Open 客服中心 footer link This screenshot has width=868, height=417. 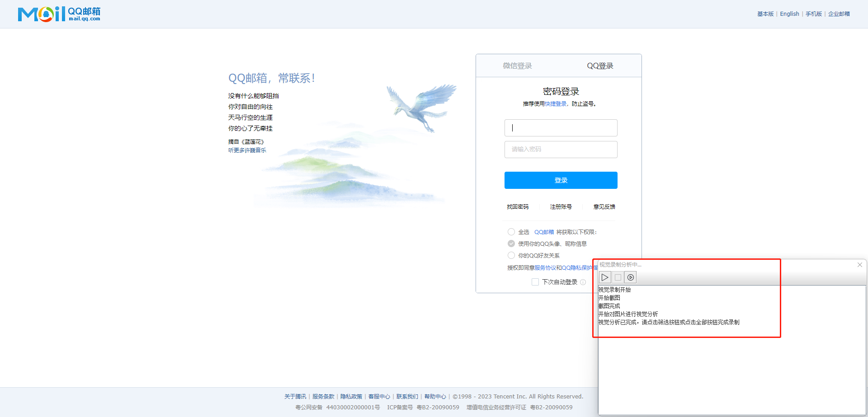[x=379, y=397]
